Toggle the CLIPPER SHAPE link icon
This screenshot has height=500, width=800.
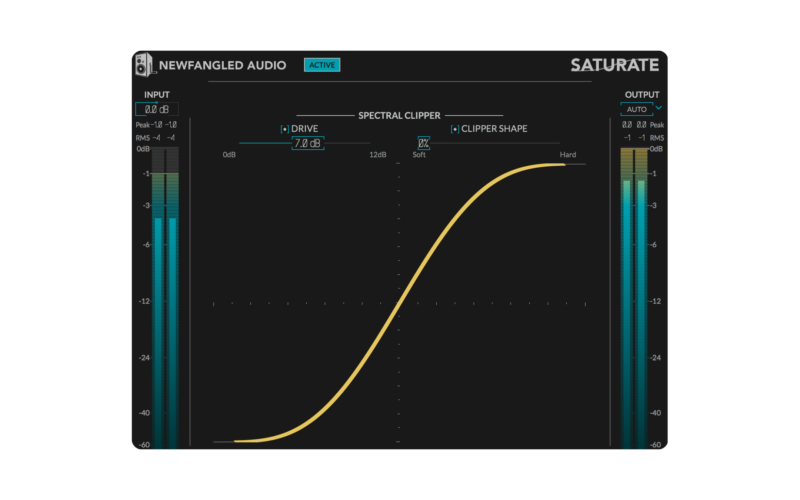tap(454, 129)
